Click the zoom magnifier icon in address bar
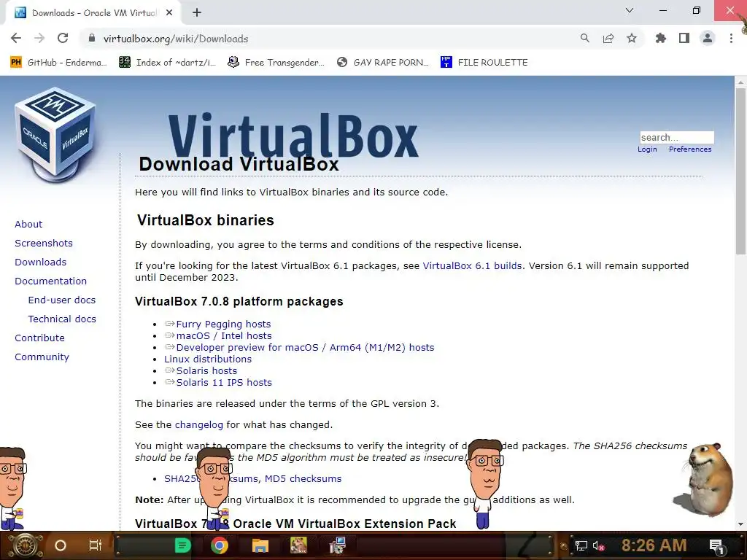This screenshot has width=747, height=560. (x=584, y=38)
